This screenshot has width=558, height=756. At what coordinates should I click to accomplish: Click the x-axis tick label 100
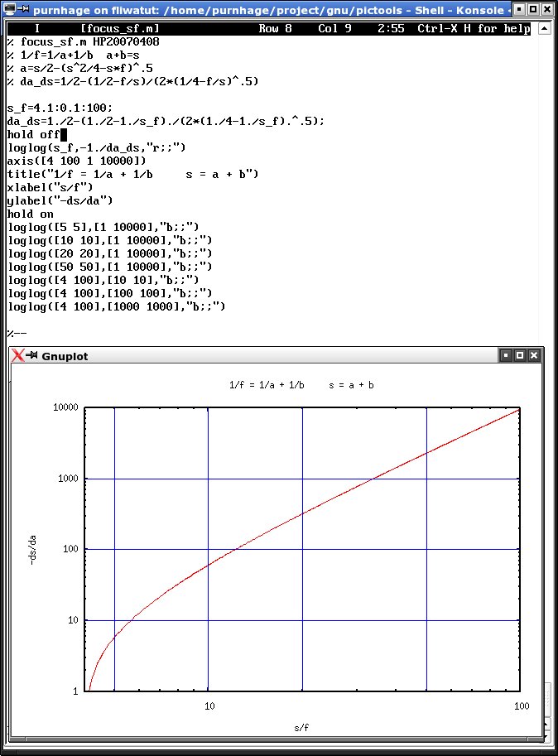point(522,706)
